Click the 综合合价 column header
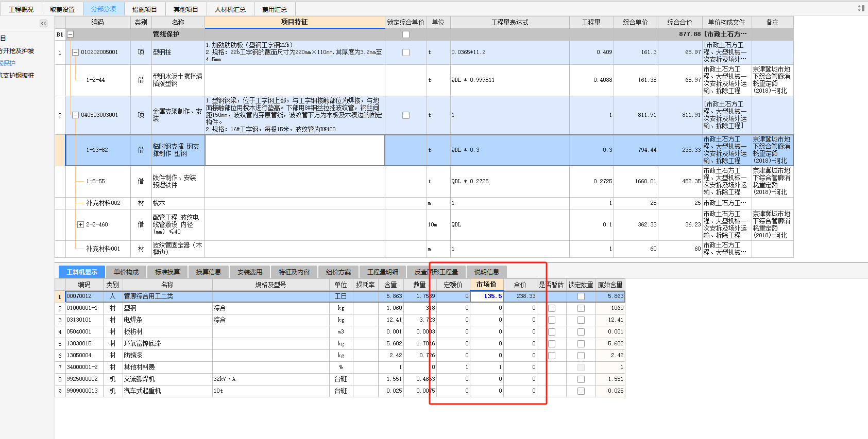The width and height of the screenshot is (868, 439). coord(680,22)
